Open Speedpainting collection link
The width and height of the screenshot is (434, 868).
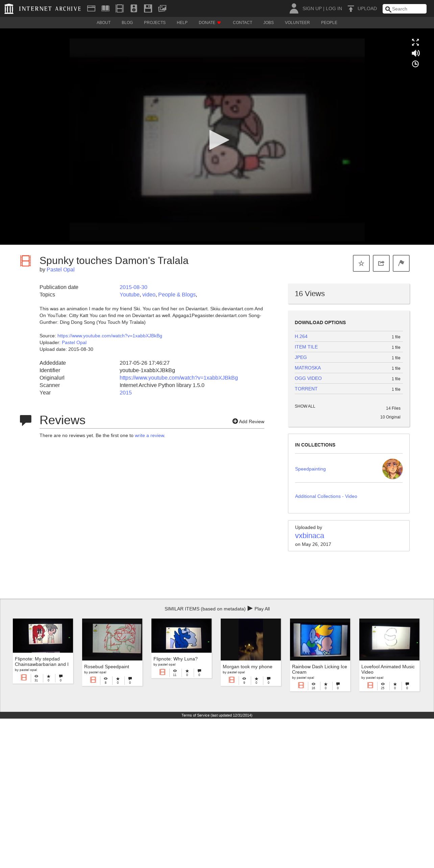[310, 469]
